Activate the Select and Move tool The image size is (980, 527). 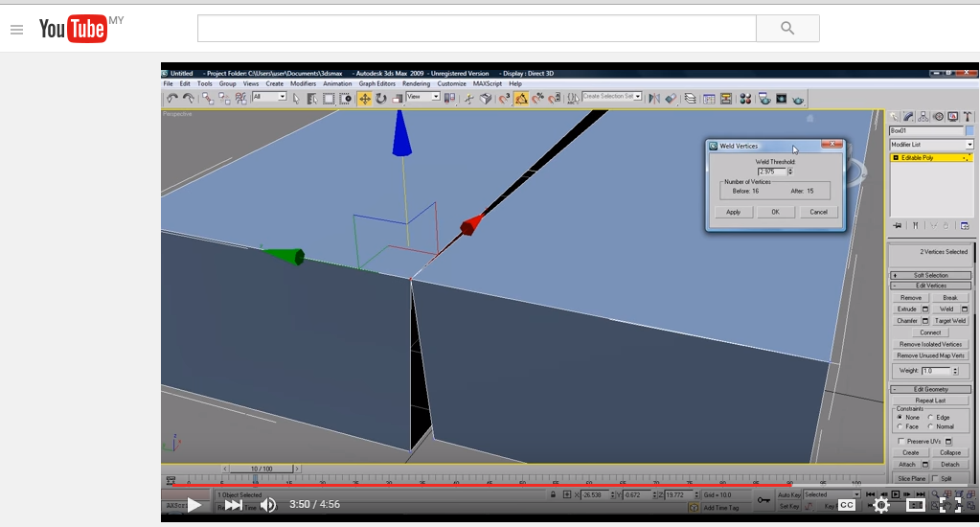point(364,98)
